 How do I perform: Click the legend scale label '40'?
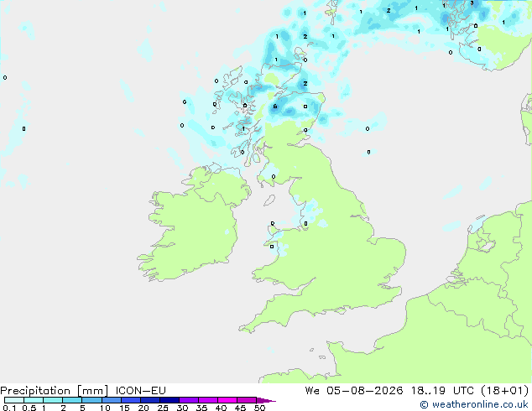point(221,408)
